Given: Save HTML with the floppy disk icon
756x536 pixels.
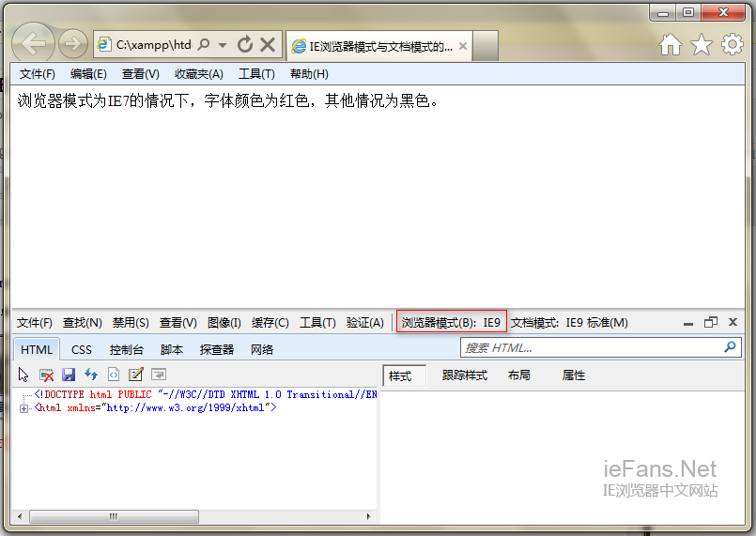Looking at the screenshot, I should coord(69,375).
